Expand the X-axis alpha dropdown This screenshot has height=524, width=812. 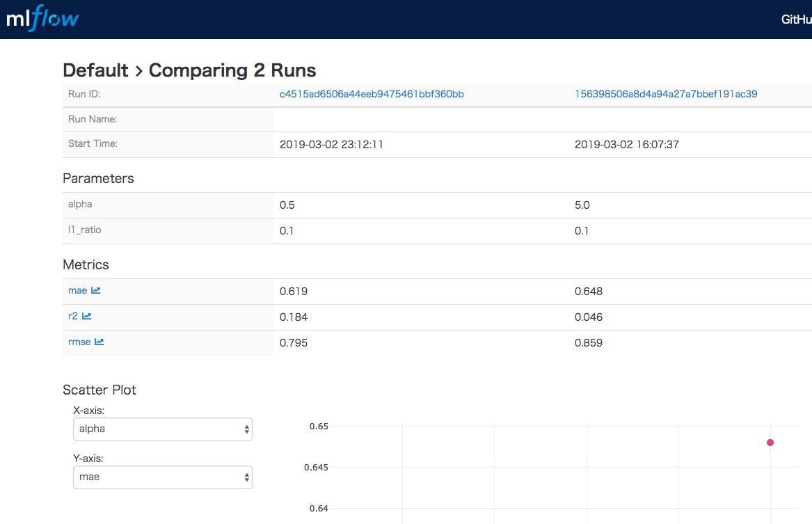[x=162, y=429]
